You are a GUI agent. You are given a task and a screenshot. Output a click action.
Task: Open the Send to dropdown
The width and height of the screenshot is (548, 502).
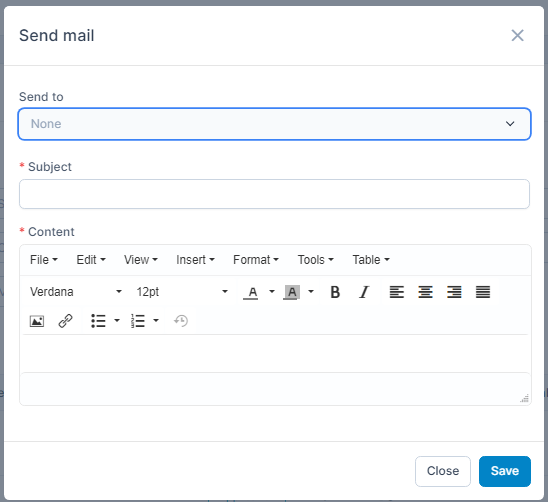(274, 124)
